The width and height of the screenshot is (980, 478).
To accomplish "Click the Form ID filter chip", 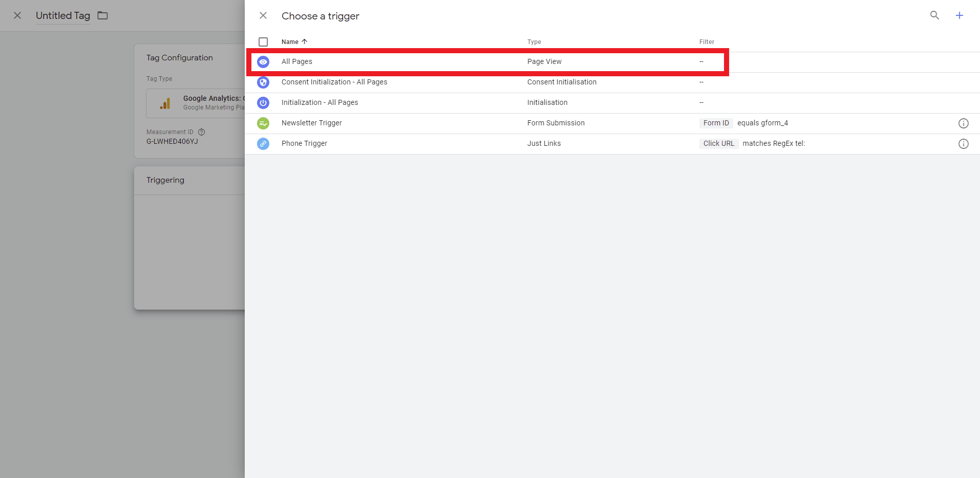I will (716, 123).
